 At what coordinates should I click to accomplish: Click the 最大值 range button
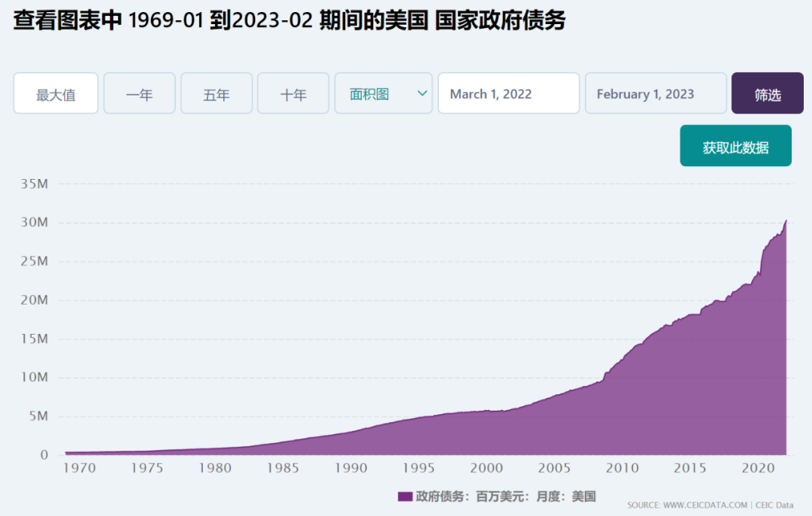[x=56, y=93]
